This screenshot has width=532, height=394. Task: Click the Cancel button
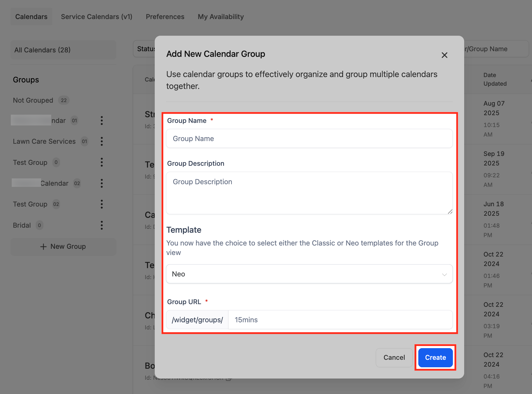click(x=394, y=357)
